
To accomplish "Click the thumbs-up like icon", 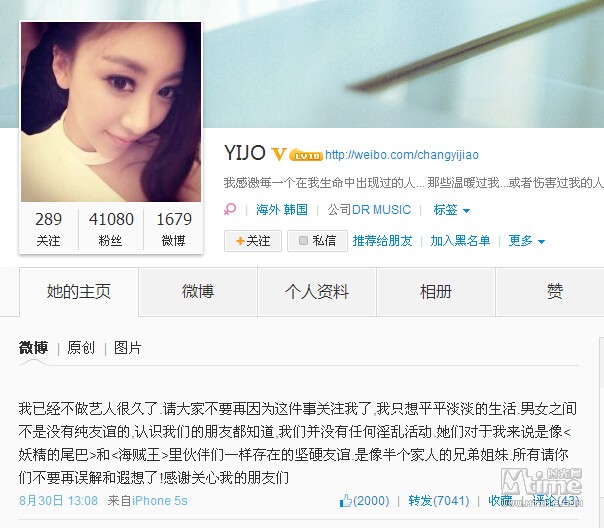I will click(346, 500).
